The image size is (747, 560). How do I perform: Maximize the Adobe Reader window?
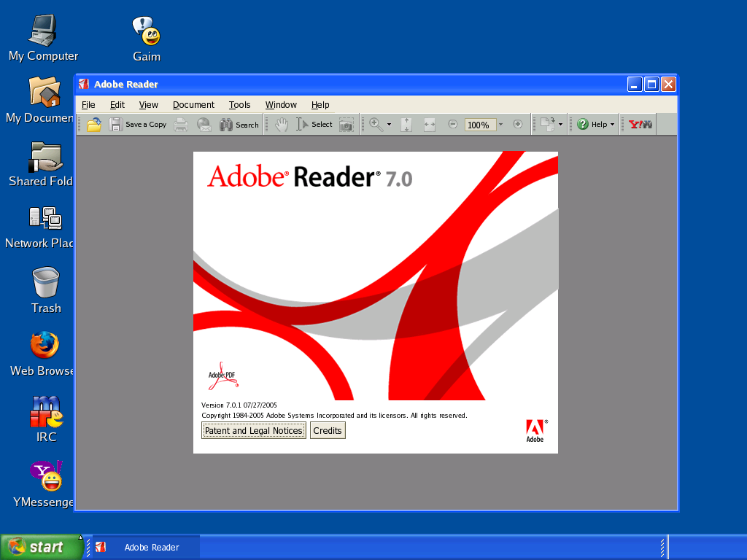651,85
